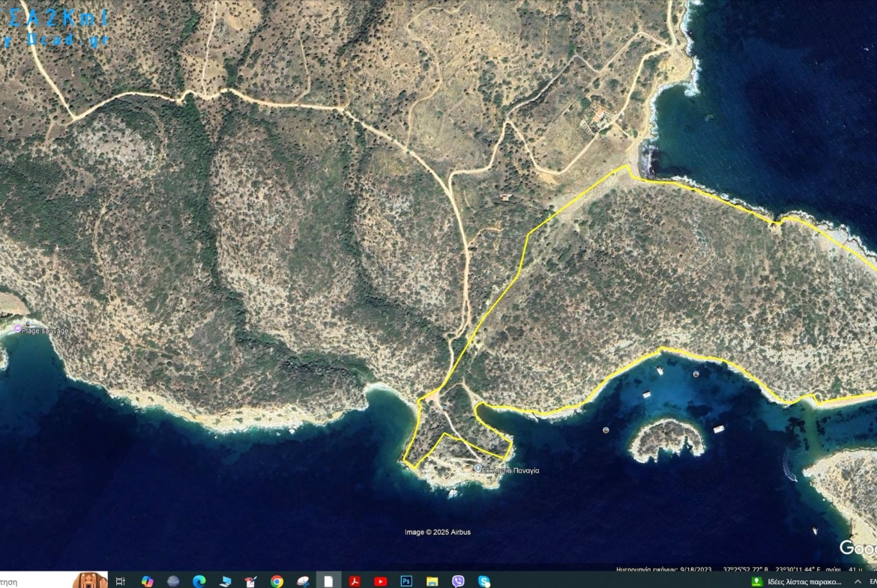Open YouTube app from the taskbar

[380, 581]
